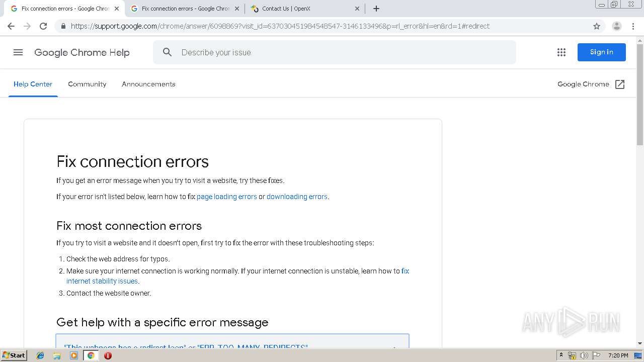Open the Windows Start menu
Screen dimensions: 644x362
coord(14,355)
